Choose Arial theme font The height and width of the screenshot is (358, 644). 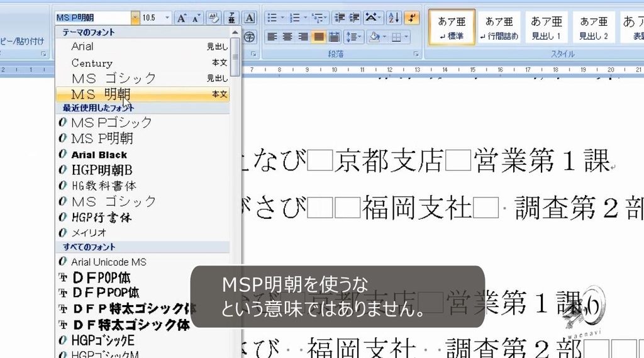point(143,47)
